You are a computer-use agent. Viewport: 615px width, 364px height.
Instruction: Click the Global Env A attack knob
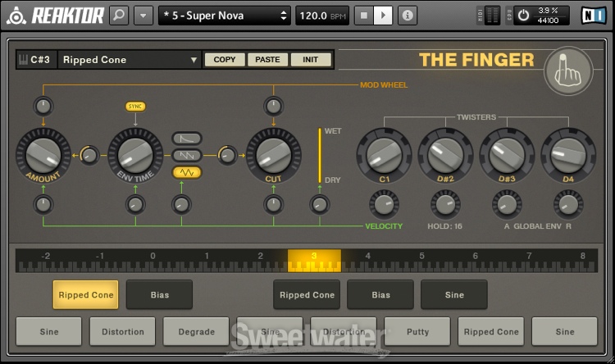coord(507,204)
